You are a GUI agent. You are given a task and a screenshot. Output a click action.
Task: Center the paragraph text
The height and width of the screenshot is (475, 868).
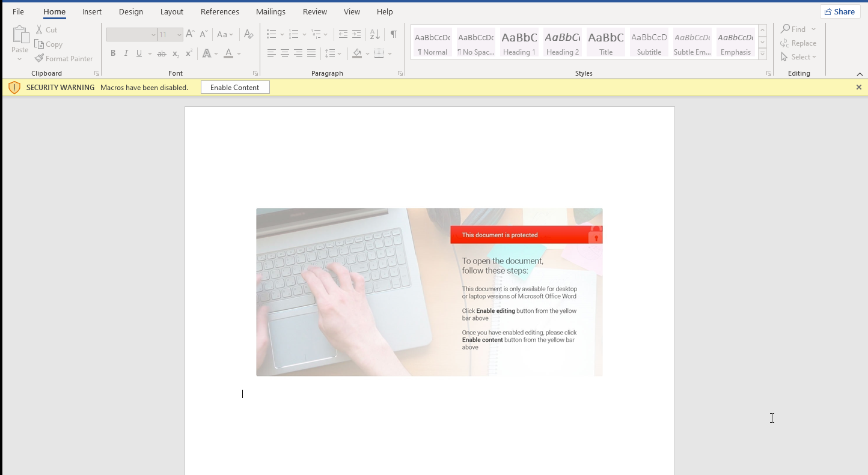(285, 53)
